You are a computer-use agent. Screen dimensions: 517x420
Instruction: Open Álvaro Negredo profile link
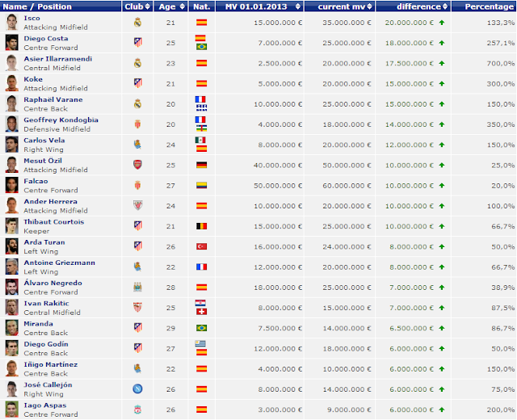tap(53, 283)
